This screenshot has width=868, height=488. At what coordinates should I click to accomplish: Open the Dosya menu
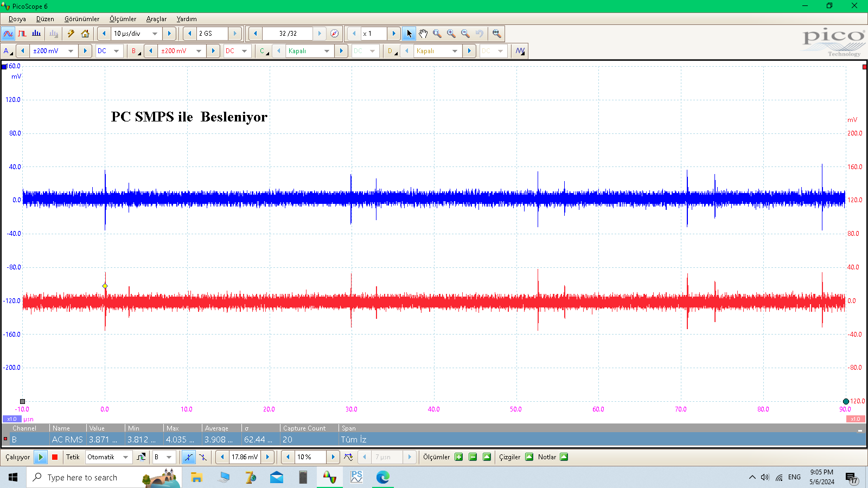(x=17, y=19)
